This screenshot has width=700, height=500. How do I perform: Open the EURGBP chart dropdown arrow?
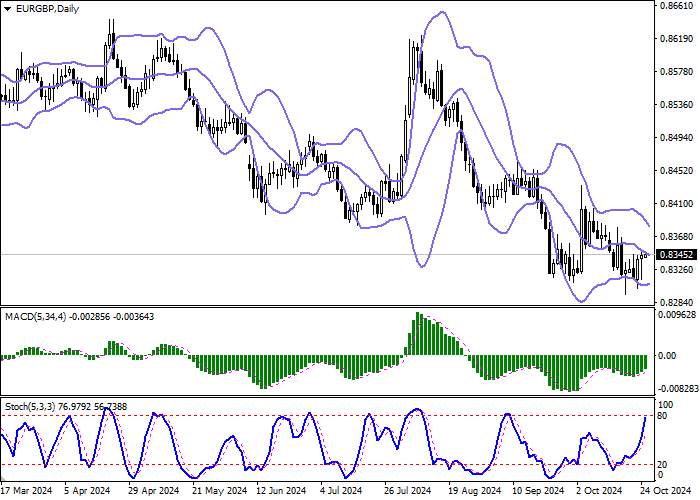8,8
